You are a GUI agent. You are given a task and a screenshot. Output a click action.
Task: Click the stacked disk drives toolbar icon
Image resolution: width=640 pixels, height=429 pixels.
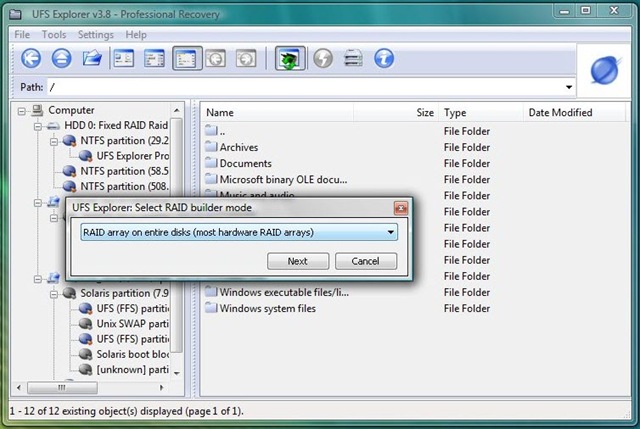[x=353, y=58]
